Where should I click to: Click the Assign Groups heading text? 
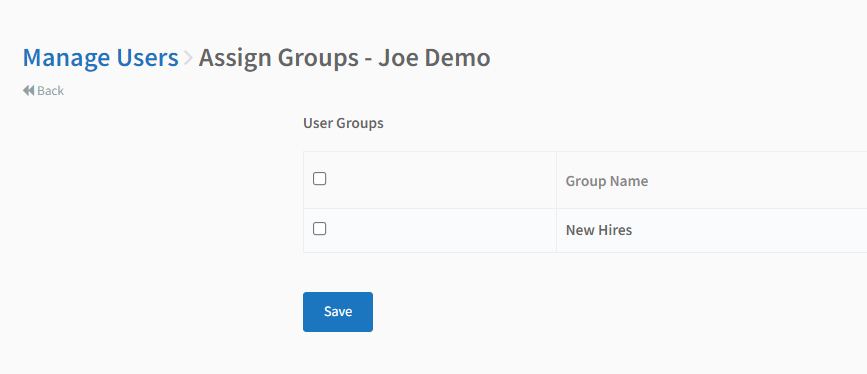coord(278,59)
